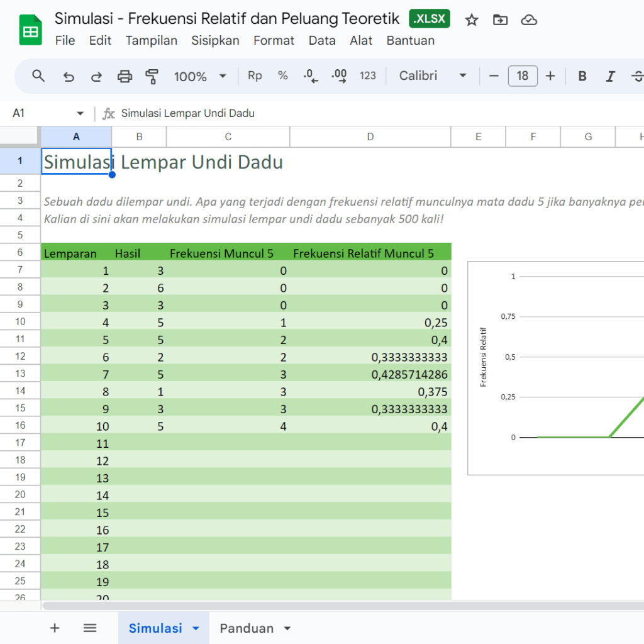Open the Calibri font dropdown
Image resolution: width=644 pixels, height=644 pixels.
coord(433,76)
